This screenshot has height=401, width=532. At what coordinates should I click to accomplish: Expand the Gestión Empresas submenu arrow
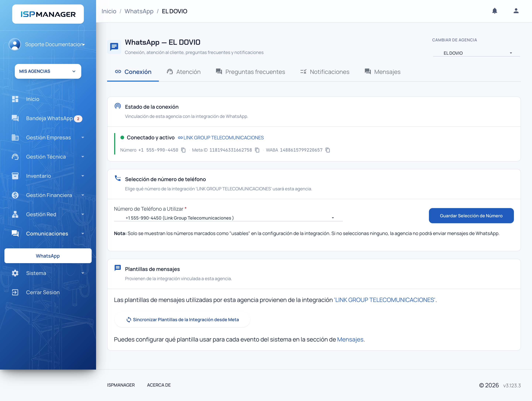83,138
